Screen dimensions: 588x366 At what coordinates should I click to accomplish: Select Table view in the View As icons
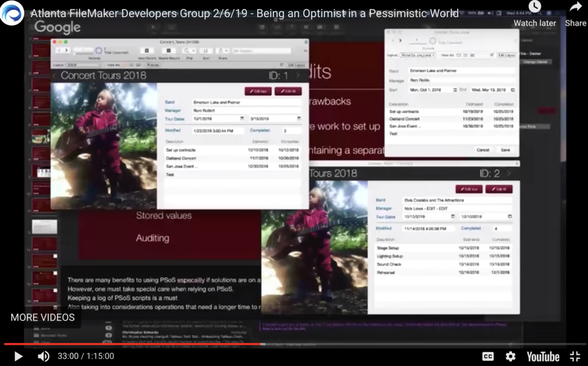pyautogui.click(x=138, y=64)
